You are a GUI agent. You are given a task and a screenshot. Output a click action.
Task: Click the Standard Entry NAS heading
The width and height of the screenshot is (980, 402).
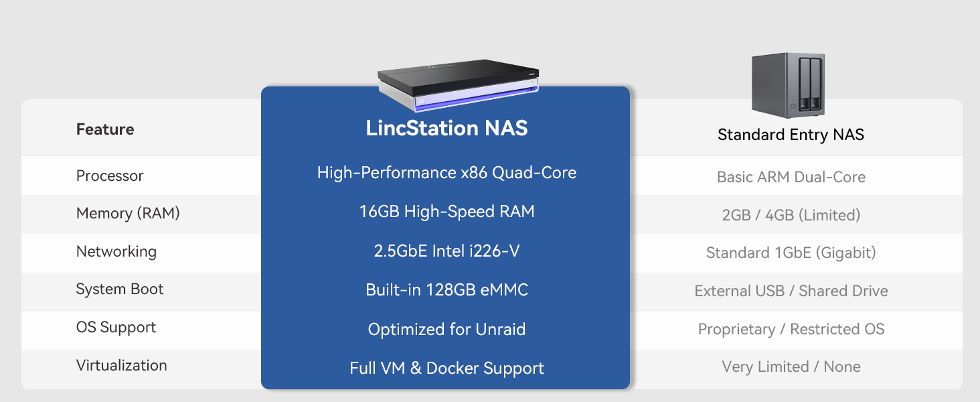tap(791, 135)
